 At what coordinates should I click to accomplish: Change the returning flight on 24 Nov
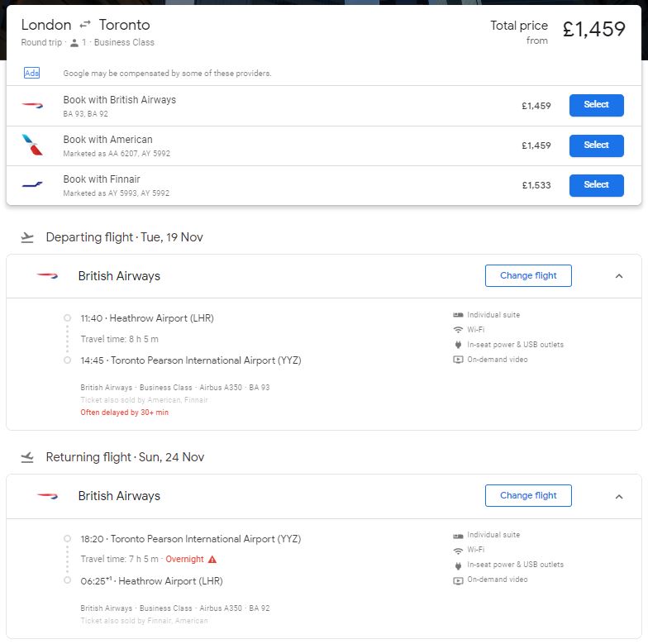coord(528,496)
